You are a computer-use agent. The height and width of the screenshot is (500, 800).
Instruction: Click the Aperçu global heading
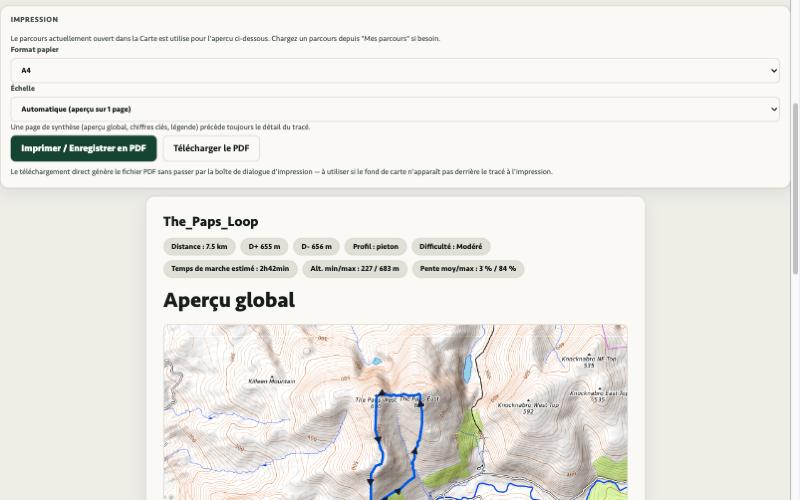click(x=229, y=300)
